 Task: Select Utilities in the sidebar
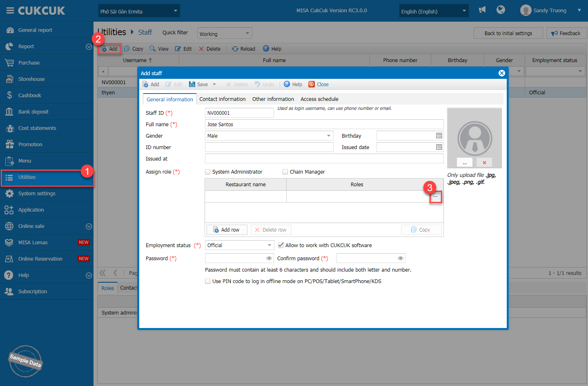(x=47, y=177)
